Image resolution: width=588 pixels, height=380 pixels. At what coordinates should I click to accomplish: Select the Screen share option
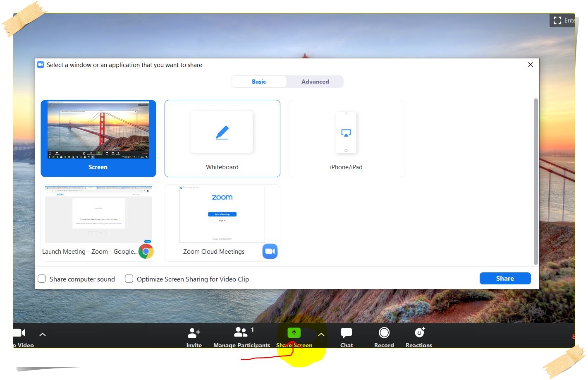click(98, 138)
